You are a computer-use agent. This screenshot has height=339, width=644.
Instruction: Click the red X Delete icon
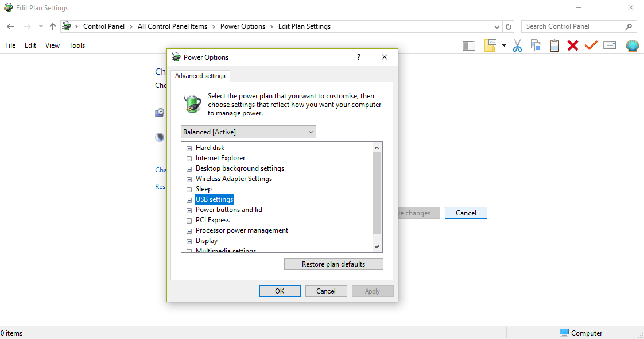point(572,45)
